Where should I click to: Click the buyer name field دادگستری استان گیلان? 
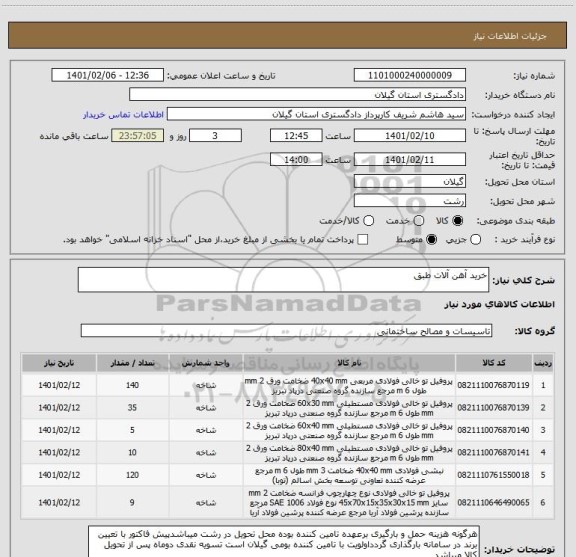click(298, 95)
